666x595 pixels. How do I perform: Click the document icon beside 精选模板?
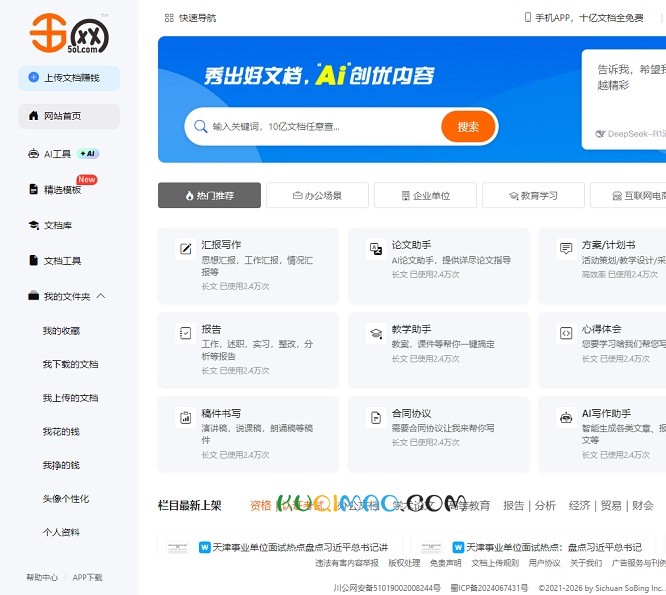coord(34,189)
